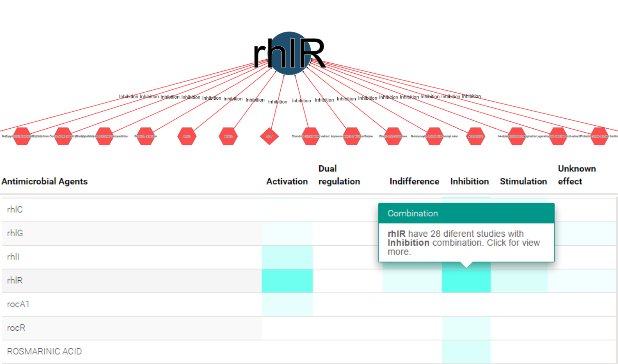Sort by Antimicrobial Agents column header

coord(44,181)
